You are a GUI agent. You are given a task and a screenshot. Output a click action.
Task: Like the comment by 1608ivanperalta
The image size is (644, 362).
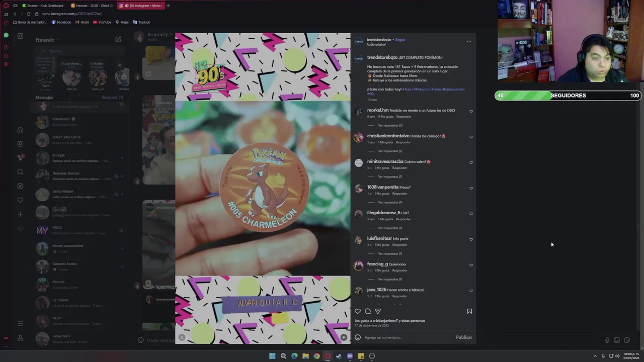pos(471,188)
